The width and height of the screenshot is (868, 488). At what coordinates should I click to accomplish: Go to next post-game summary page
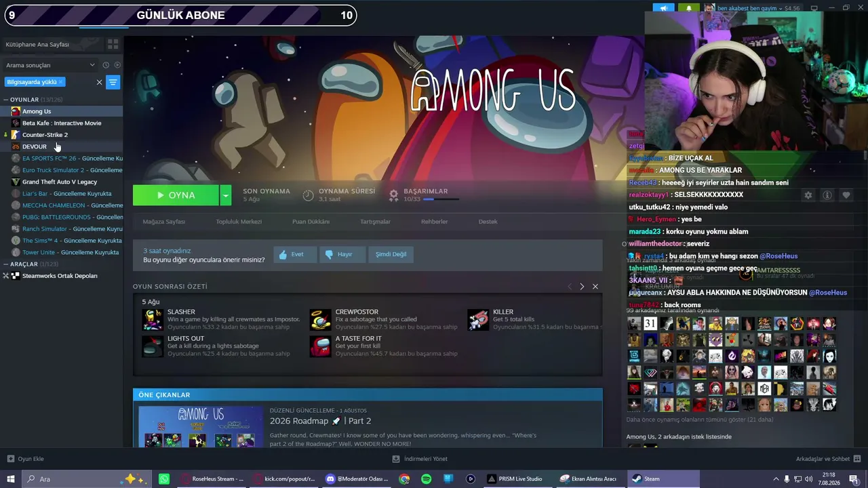pos(582,287)
